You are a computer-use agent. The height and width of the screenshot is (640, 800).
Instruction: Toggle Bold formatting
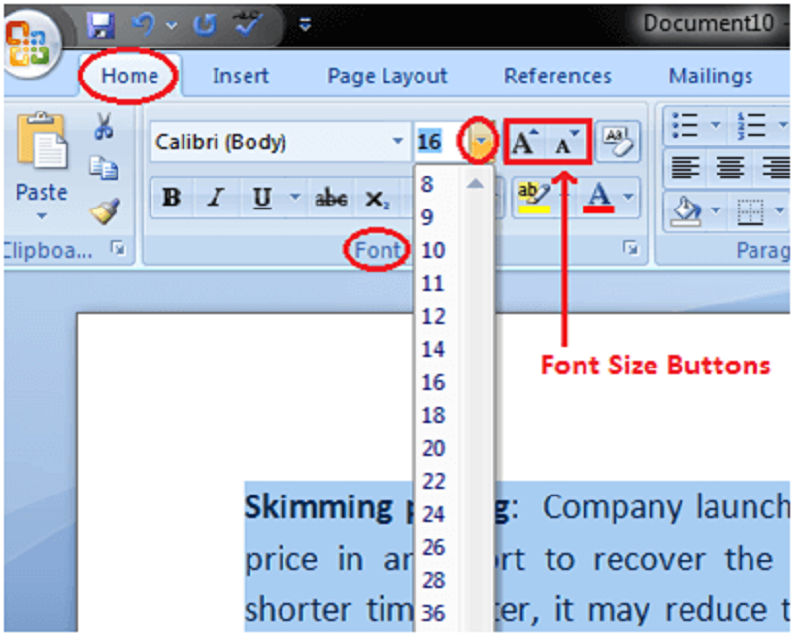(x=171, y=198)
